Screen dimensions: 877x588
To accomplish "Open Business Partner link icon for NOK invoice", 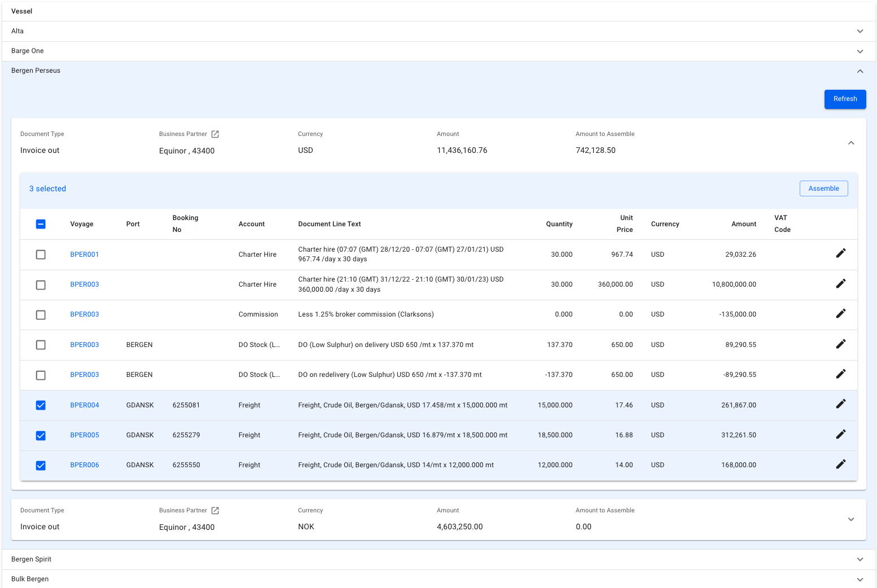I will [215, 511].
